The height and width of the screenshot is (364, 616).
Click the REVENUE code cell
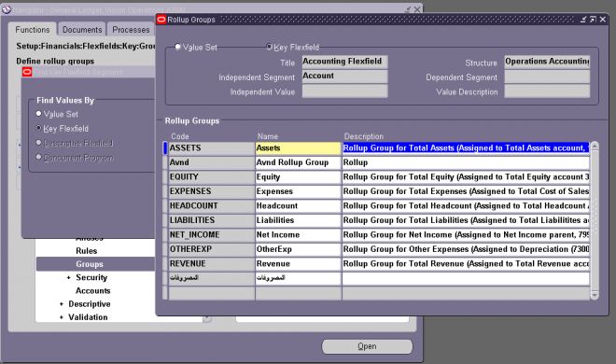tap(211, 264)
